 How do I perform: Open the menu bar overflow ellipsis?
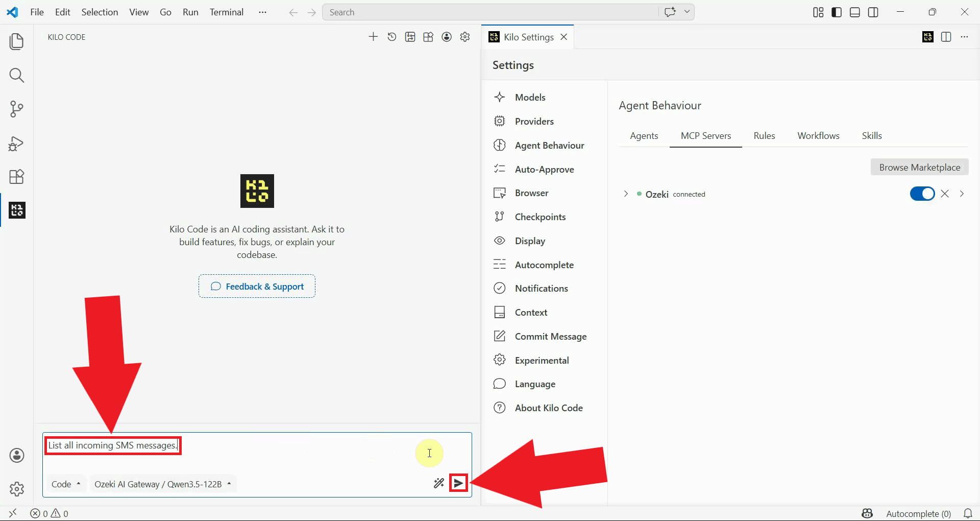pos(262,12)
